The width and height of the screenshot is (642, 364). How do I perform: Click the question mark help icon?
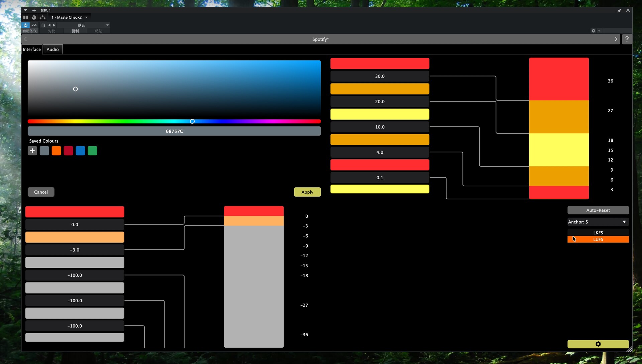(x=627, y=39)
